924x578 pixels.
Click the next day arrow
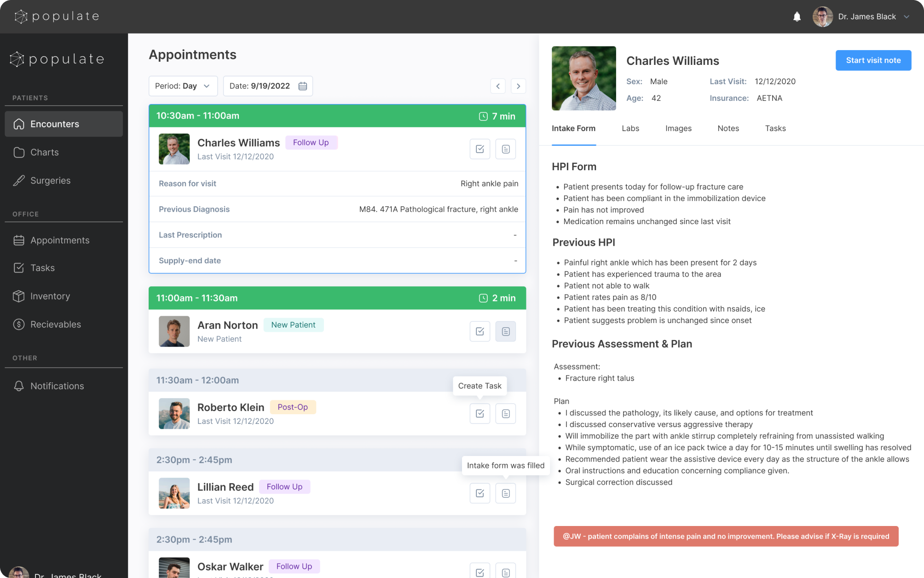[x=518, y=86]
